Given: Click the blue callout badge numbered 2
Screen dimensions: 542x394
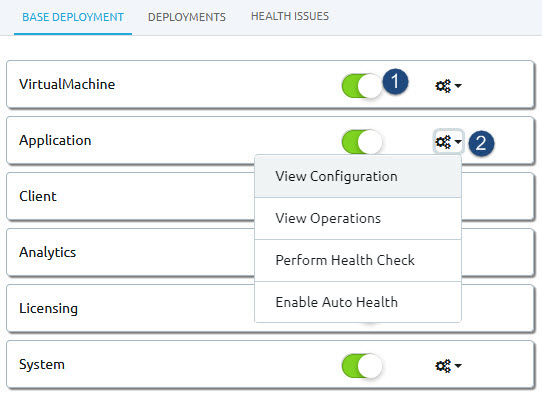Looking at the screenshot, I should coord(481,143).
